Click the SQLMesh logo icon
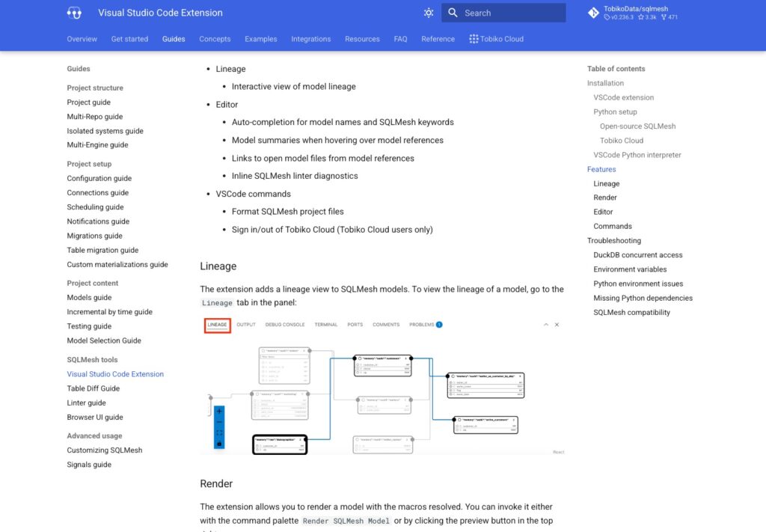Image resolution: width=766 pixels, height=532 pixels. [74, 13]
